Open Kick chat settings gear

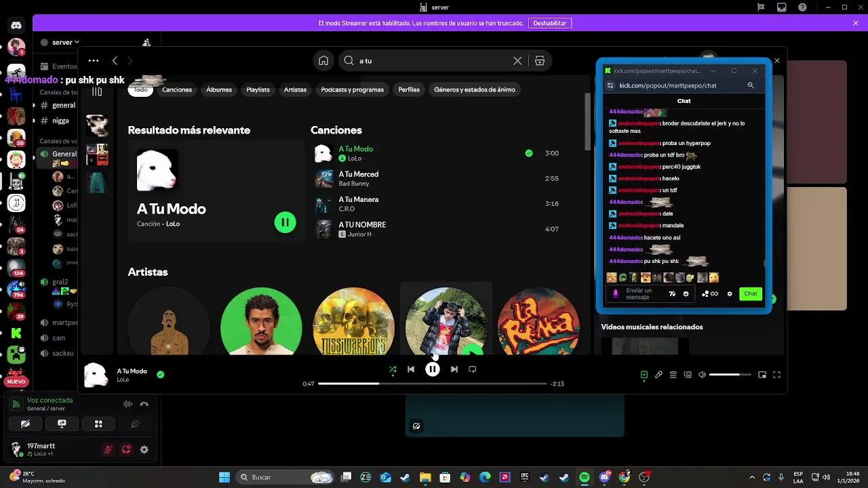(x=730, y=294)
